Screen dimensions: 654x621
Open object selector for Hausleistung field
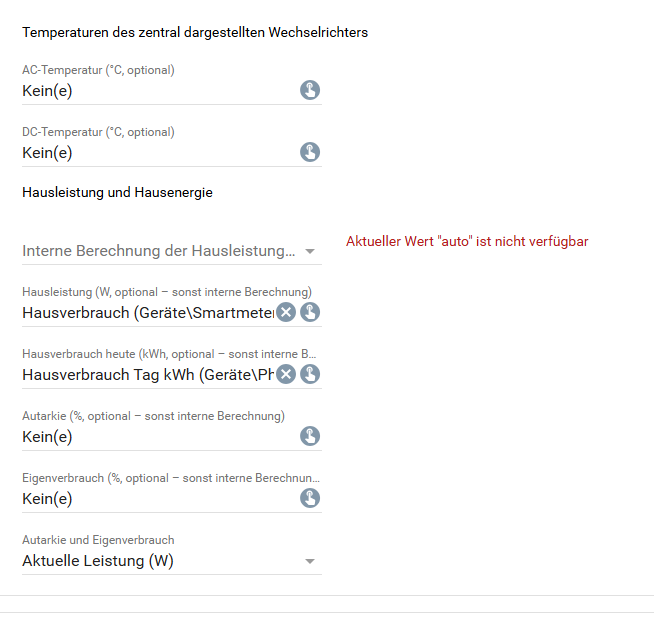310,312
